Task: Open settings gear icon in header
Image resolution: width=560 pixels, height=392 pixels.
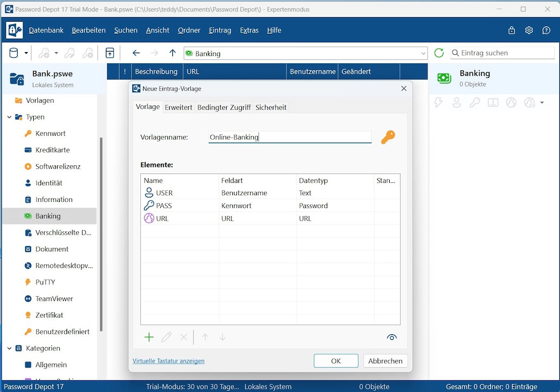Action: [x=529, y=30]
